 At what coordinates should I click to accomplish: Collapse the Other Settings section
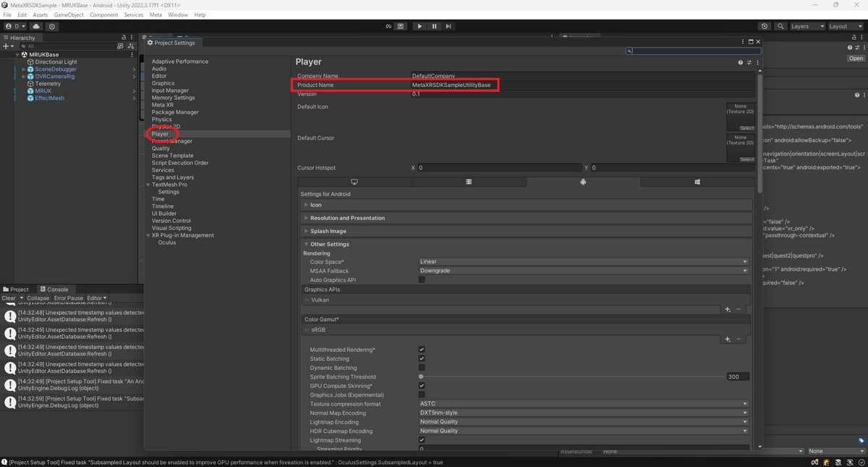coord(526,244)
